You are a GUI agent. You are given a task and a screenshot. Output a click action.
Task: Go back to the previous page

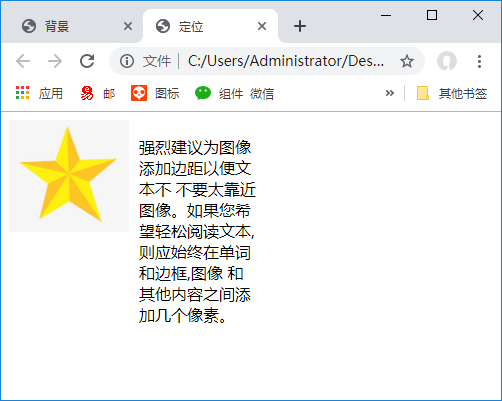pos(23,61)
